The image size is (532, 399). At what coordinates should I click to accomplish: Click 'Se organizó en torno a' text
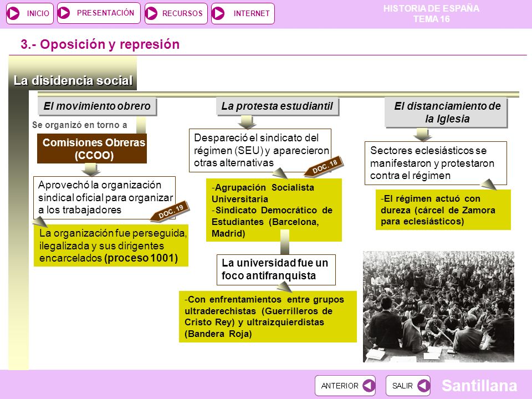pos(80,125)
